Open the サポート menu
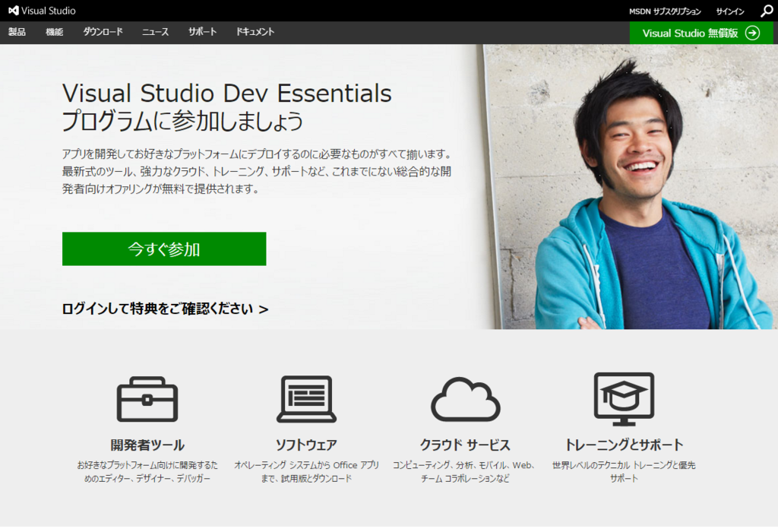778x532 pixels. pos(202,32)
